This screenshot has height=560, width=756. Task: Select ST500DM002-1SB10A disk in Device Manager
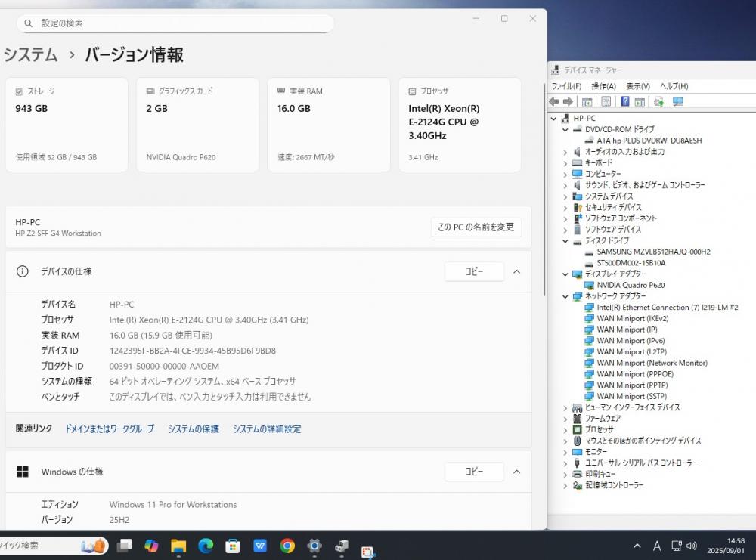(x=631, y=263)
